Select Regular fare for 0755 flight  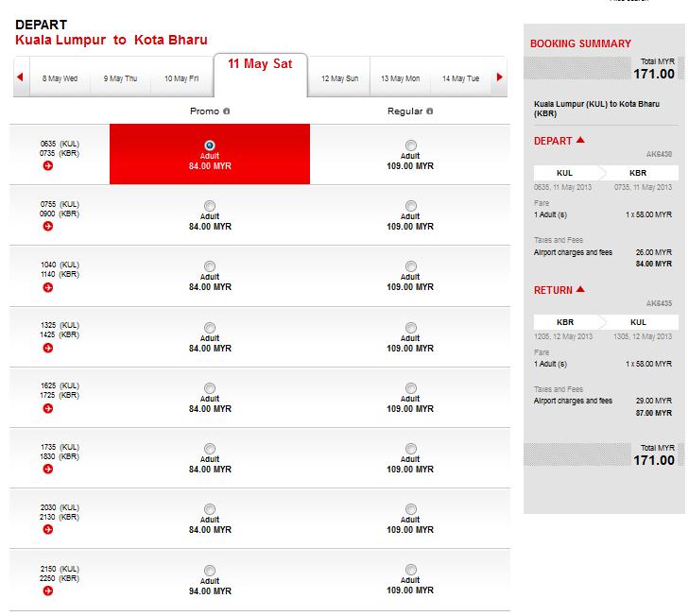pos(411,206)
